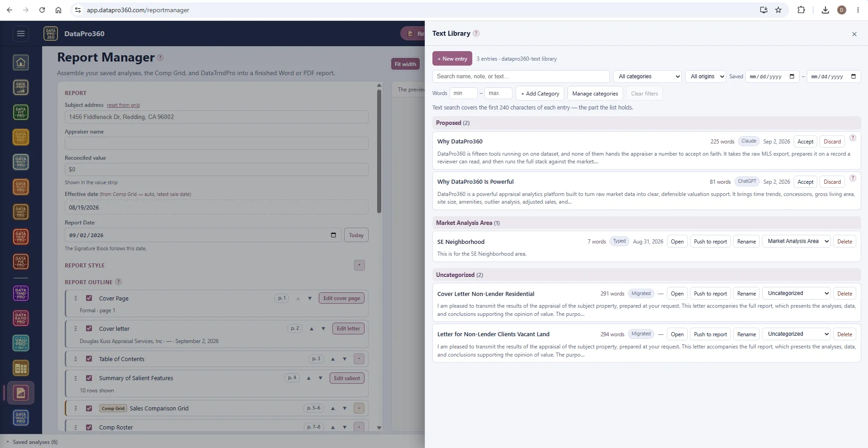This screenshot has width=868, height=448.
Task: Click Manage categories button
Action: coord(595,94)
